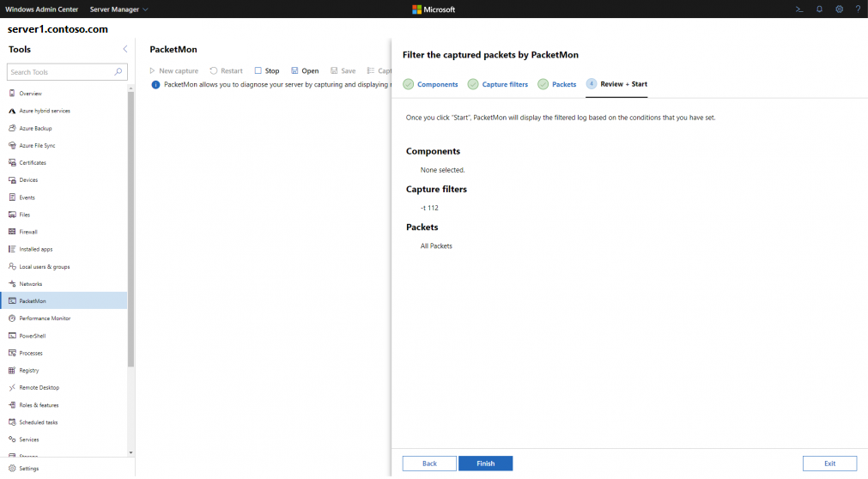Open the Azure File Sync icon
This screenshot has width=868, height=479.
[12, 146]
